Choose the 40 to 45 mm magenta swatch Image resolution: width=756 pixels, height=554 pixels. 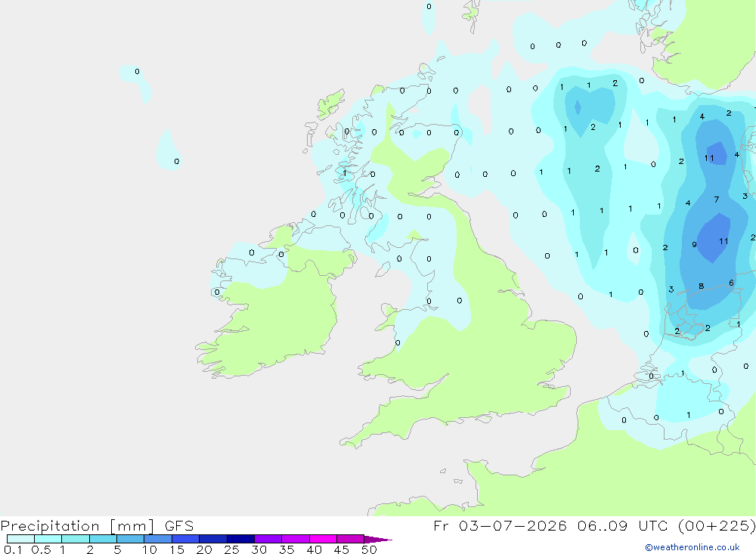click(x=323, y=539)
